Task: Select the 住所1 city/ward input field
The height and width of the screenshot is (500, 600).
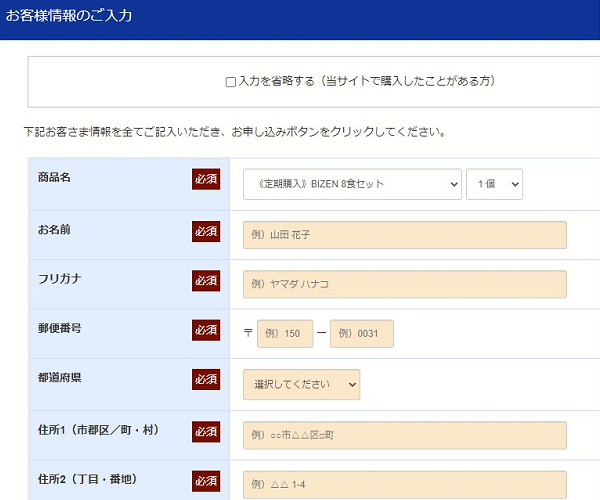Action: (404, 435)
